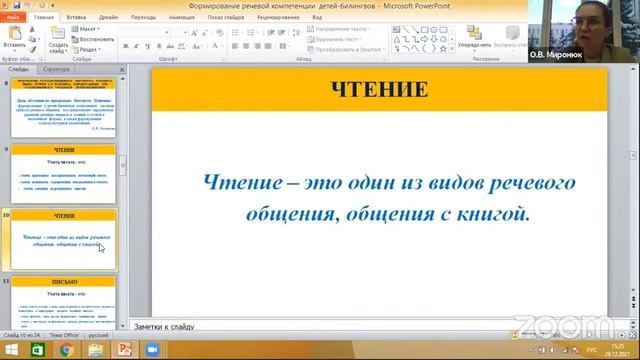This screenshot has width=640, height=360.
Task: Select slide 11 thumbnail titled ПИСЬМО
Action: coord(64,303)
